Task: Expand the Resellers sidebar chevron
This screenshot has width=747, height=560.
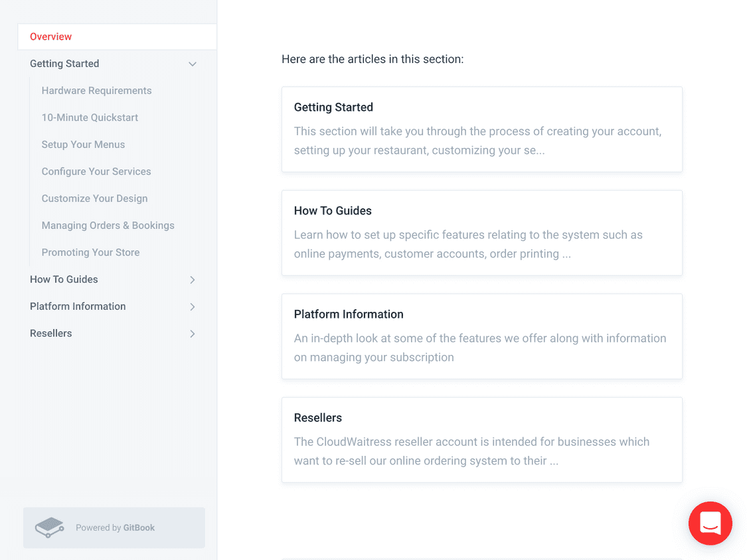Action: (193, 334)
